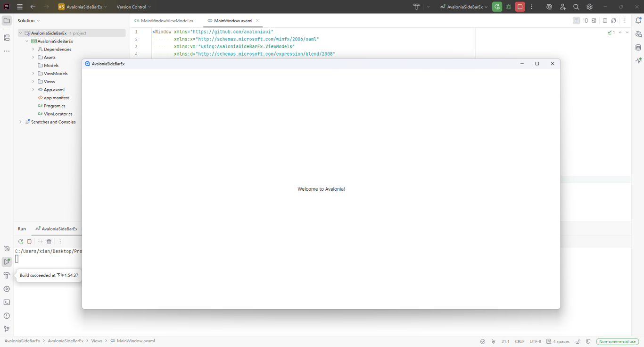Screen dimensions: 644x347
Task: Open More Actions menu beside the Stop button
Action: pyautogui.click(x=531, y=7)
